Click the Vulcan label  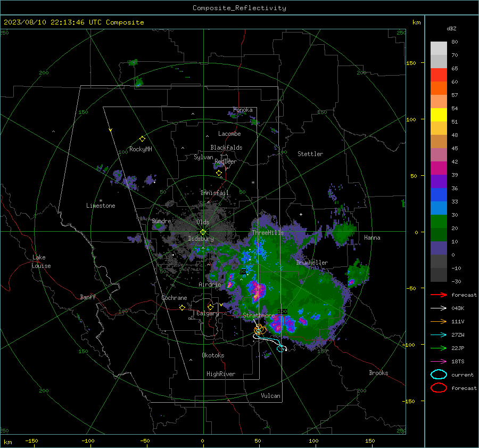(270, 396)
